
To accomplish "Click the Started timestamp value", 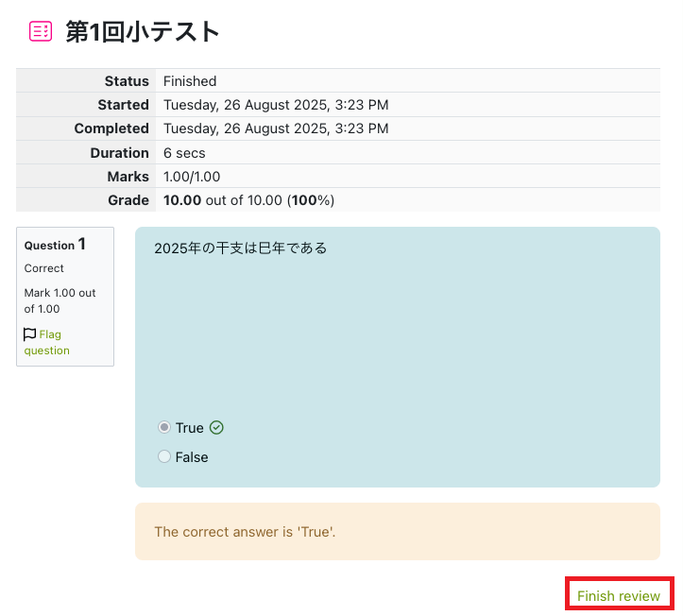I will 276,105.
